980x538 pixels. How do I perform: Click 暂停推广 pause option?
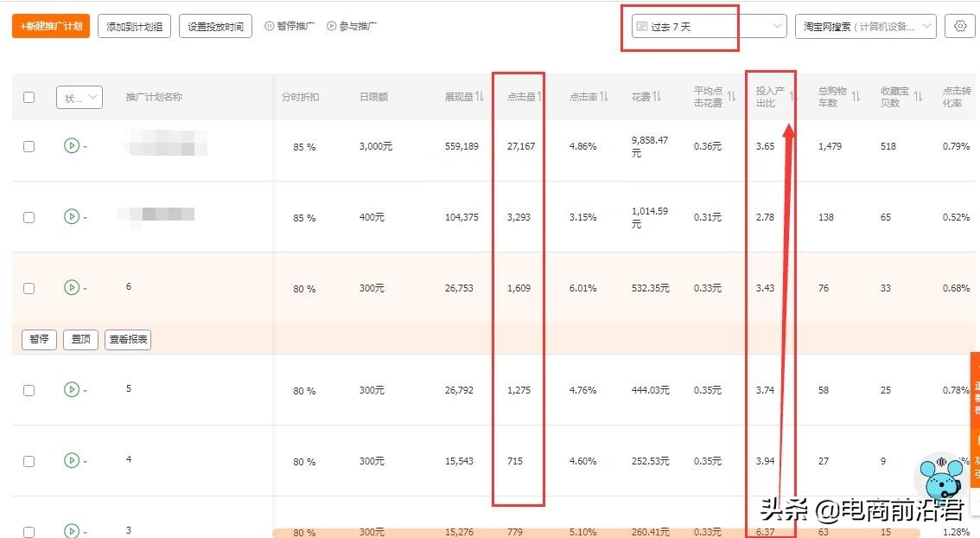[x=290, y=26]
